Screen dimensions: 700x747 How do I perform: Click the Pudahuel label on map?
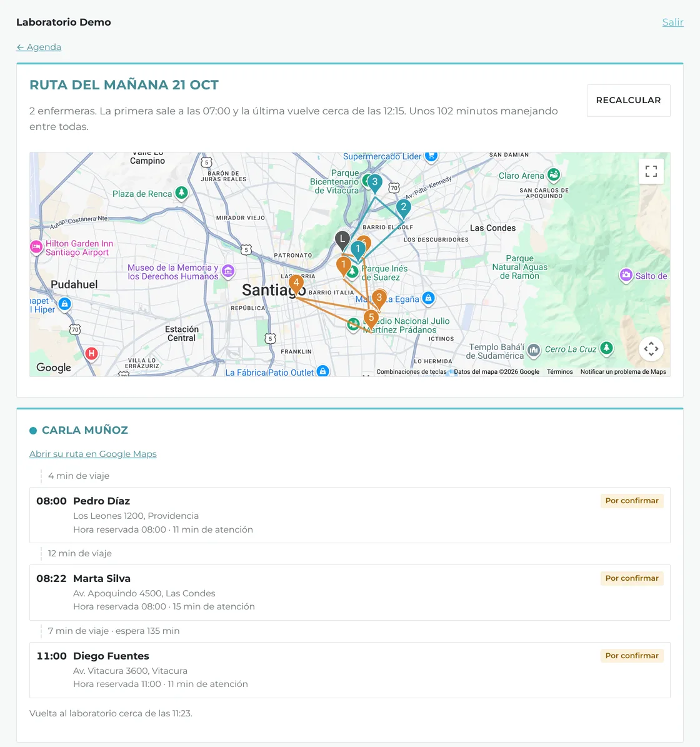click(x=74, y=284)
